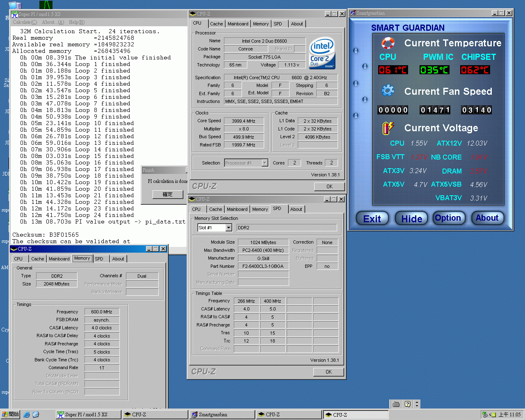Open the language bar options arrow
This screenshot has width=525, height=420.
pyautogui.click(x=417, y=404)
